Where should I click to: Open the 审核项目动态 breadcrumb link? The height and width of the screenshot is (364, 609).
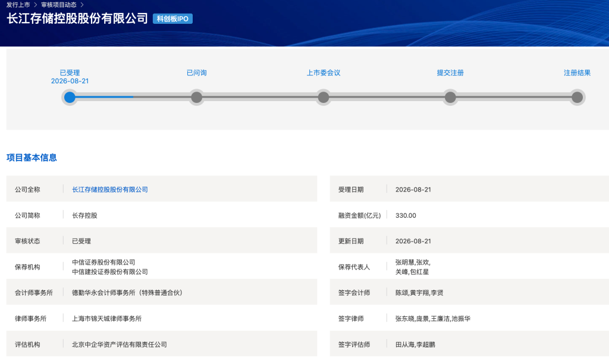click(x=59, y=5)
